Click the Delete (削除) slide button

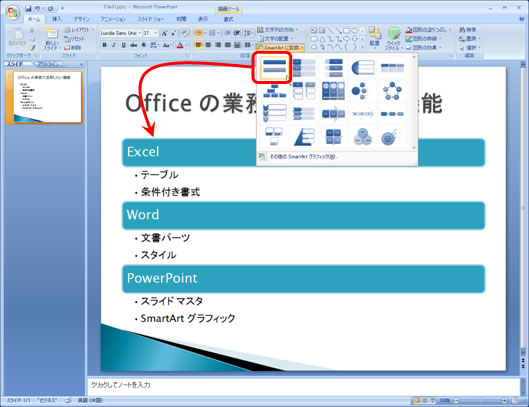click(73, 48)
